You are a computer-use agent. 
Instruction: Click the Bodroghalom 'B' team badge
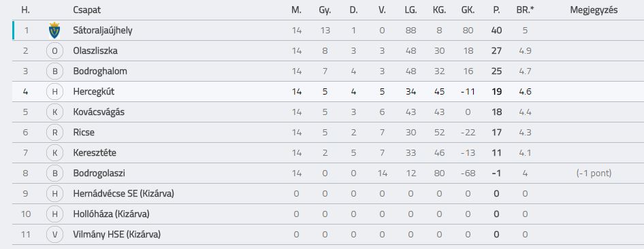pos(54,71)
